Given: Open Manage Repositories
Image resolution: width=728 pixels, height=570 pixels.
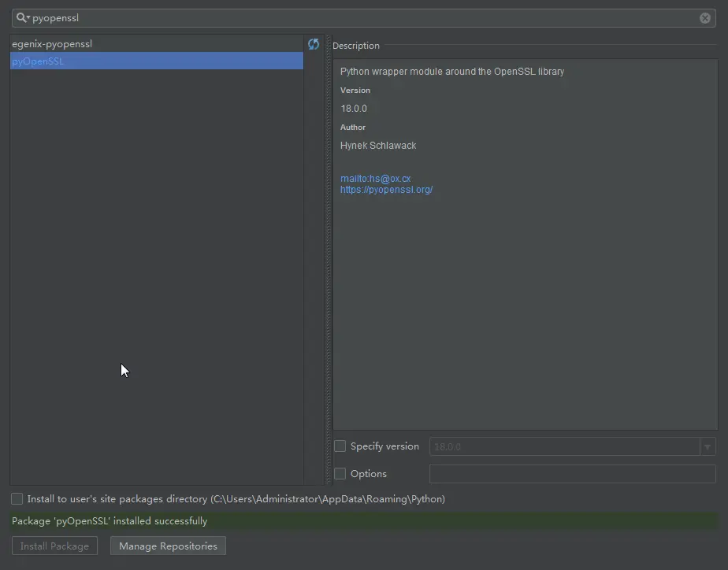Looking at the screenshot, I should (x=168, y=546).
